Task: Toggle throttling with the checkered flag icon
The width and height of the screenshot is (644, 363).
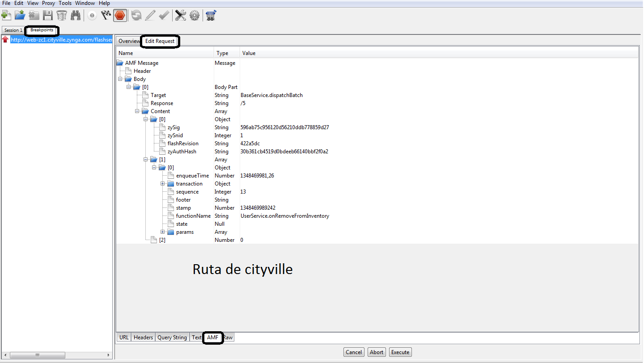Action: click(106, 16)
